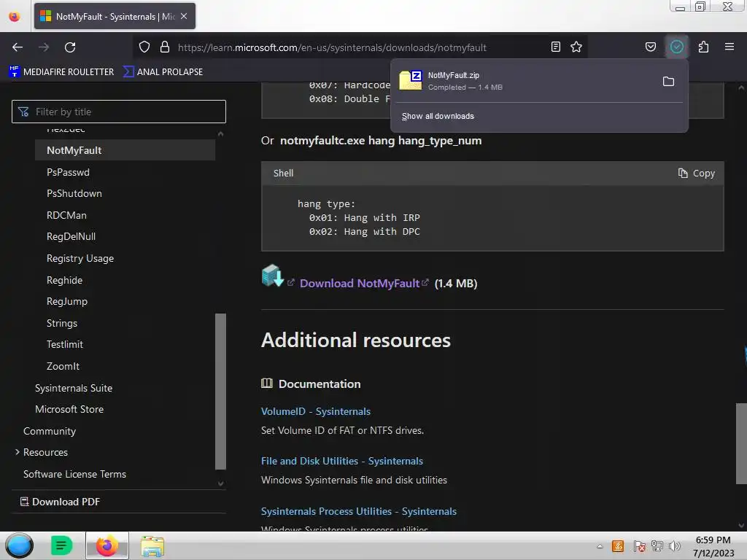Click the orange Java tray icon
Image resolution: width=747 pixels, height=560 pixels.
[618, 546]
